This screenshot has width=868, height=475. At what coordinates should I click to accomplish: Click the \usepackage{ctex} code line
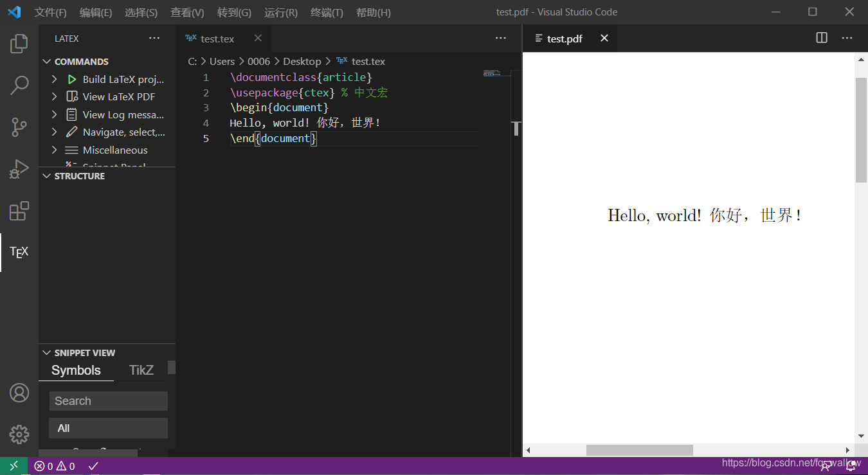point(309,93)
